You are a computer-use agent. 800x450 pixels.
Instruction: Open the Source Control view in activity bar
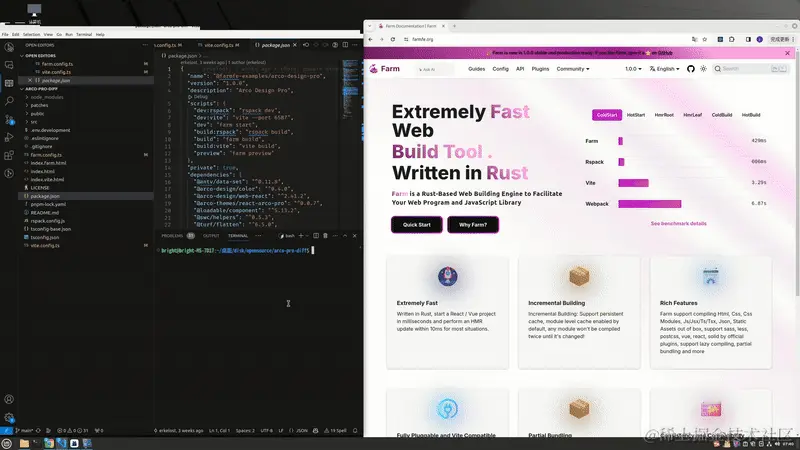9,119
